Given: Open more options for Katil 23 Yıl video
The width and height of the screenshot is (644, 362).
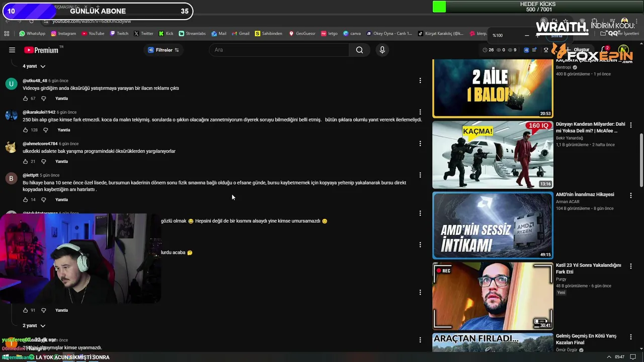Looking at the screenshot, I should [x=631, y=265].
